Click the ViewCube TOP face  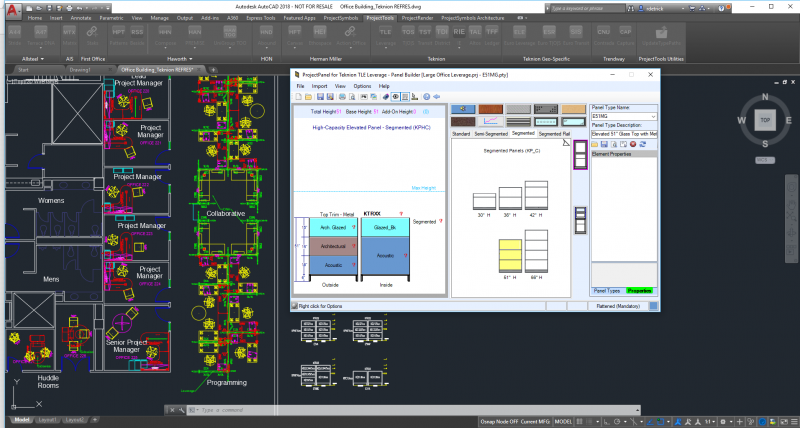[763, 118]
